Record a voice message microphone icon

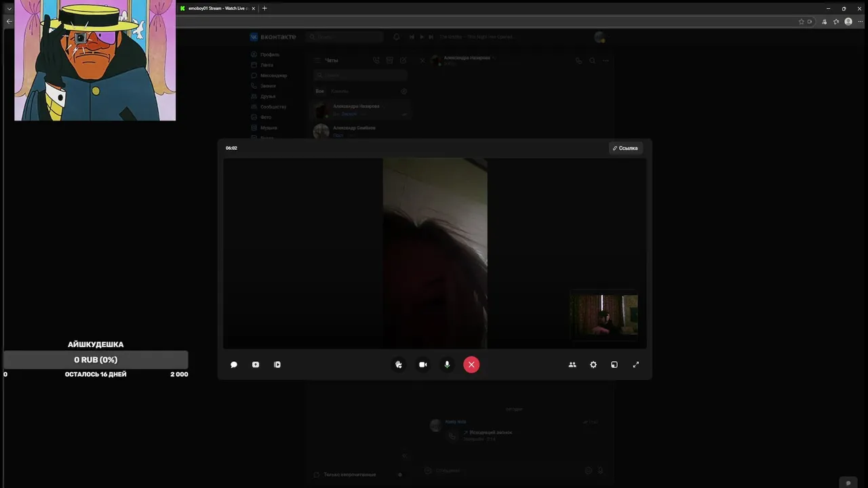(x=600, y=470)
